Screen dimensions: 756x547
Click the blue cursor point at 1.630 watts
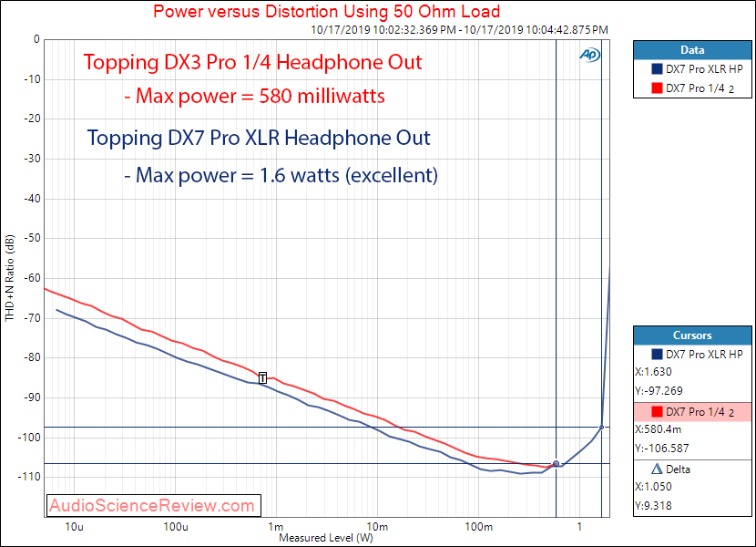tap(602, 428)
